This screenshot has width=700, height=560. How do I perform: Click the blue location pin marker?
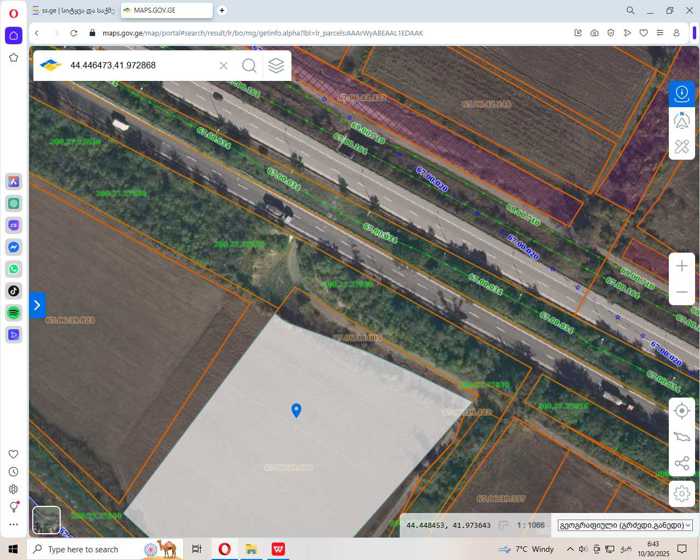pos(296,410)
